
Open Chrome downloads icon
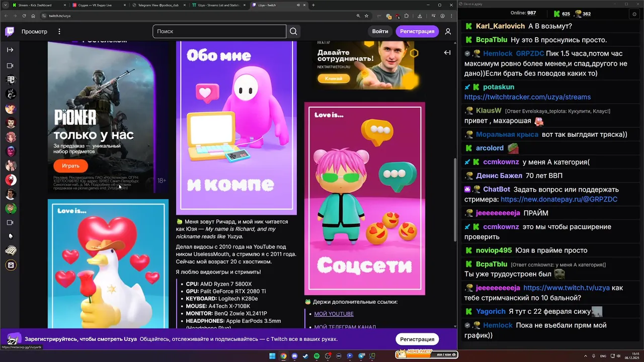[x=420, y=16]
